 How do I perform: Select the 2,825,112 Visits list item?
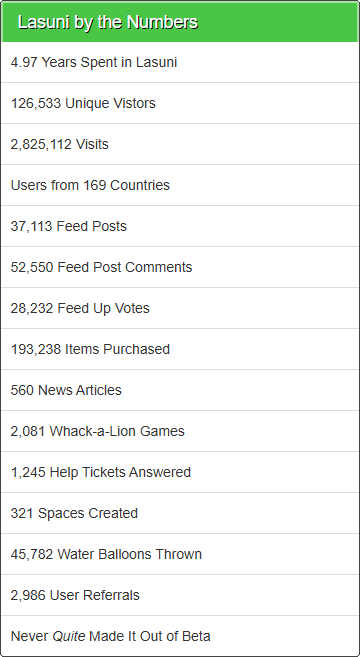pos(180,144)
